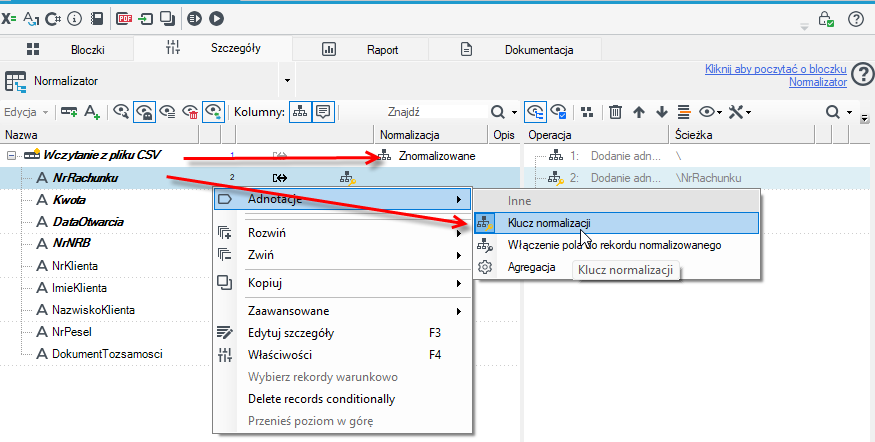Screen dimensions: 875x442
Task: Switch to the Raport tab
Action: coord(360,49)
